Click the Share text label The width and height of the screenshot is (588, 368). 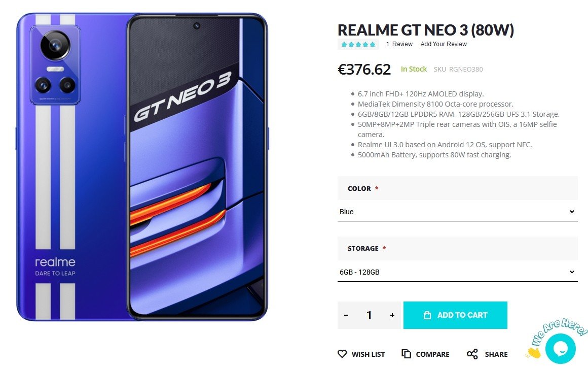[496, 354]
